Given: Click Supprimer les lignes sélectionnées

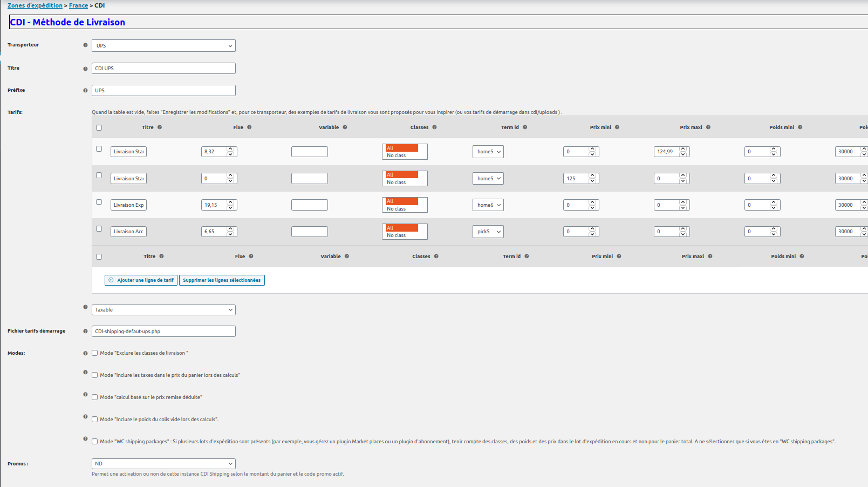Looking at the screenshot, I should (222, 280).
